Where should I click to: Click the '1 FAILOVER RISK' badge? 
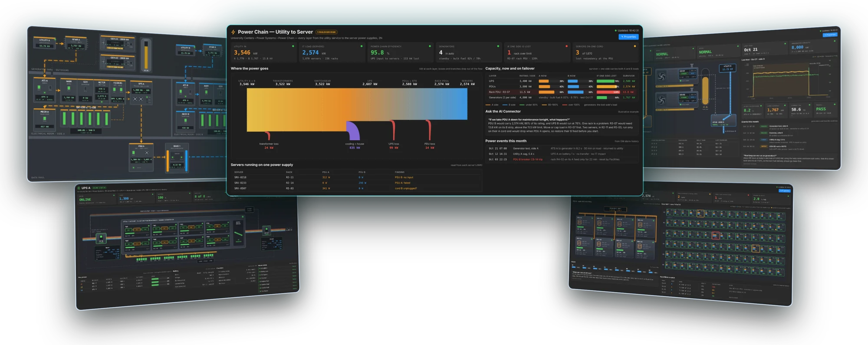pyautogui.click(x=327, y=32)
